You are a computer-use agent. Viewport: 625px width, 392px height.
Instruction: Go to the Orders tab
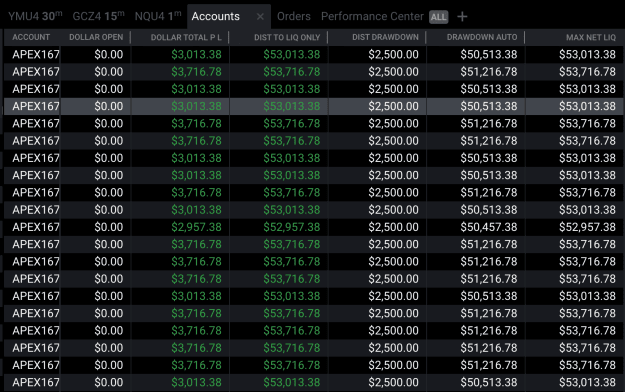tap(294, 16)
